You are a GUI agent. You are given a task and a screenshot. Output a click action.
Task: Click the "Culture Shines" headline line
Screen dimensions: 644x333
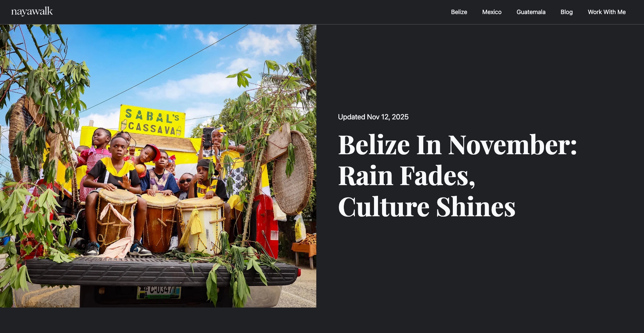tap(427, 207)
